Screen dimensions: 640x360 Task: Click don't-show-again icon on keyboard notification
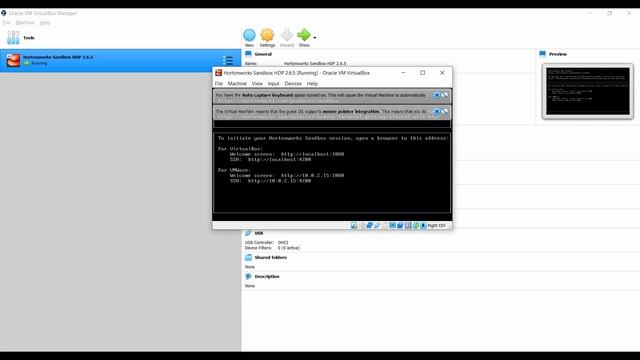pos(444,95)
